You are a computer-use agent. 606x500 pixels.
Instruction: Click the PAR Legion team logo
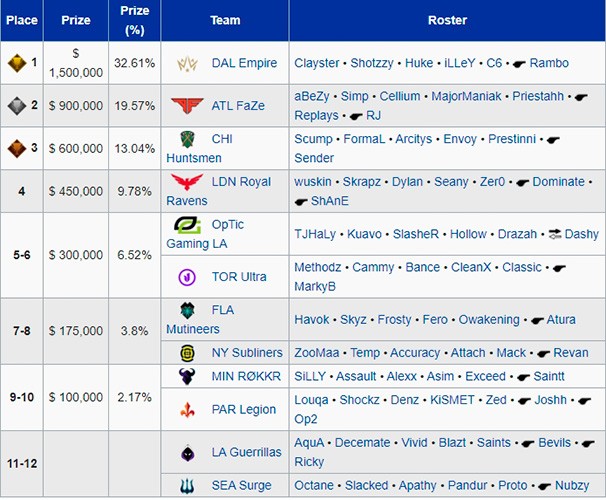(x=187, y=410)
